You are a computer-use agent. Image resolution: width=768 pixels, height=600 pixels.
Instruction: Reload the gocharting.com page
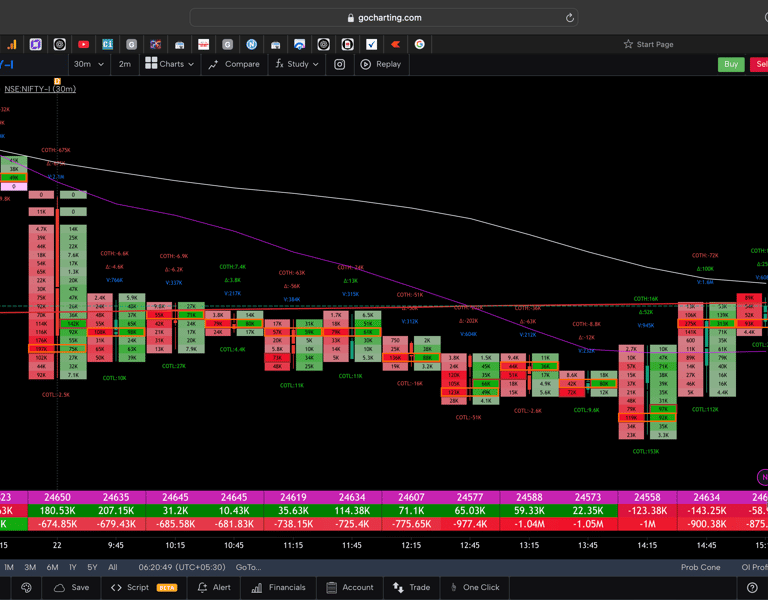click(x=570, y=18)
